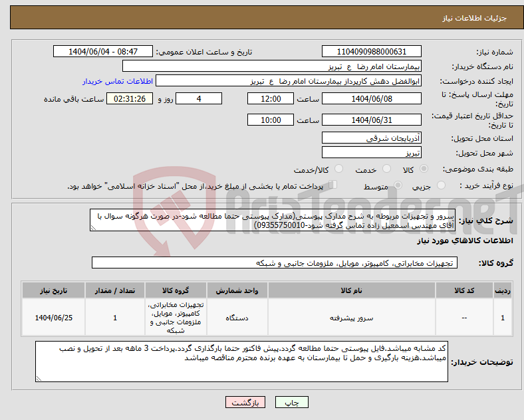Select the جزیی purchase type radio

click(x=441, y=185)
